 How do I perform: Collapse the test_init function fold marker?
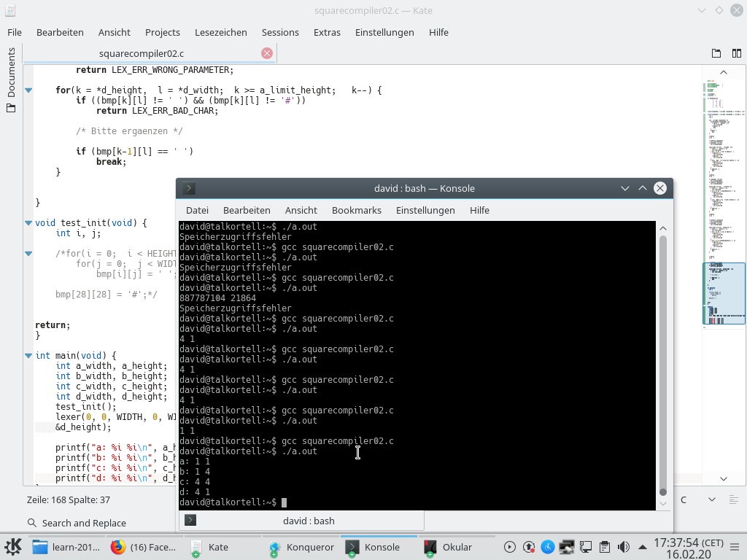click(28, 223)
